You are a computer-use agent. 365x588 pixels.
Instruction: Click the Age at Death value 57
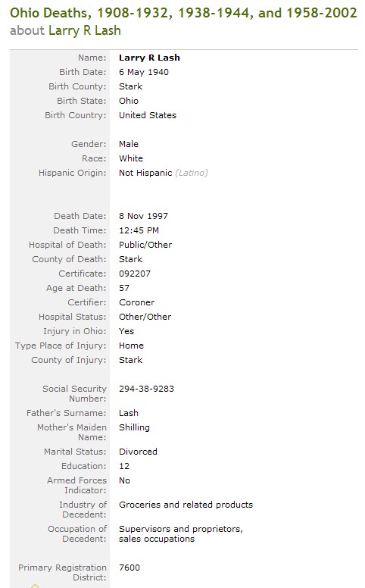124,288
